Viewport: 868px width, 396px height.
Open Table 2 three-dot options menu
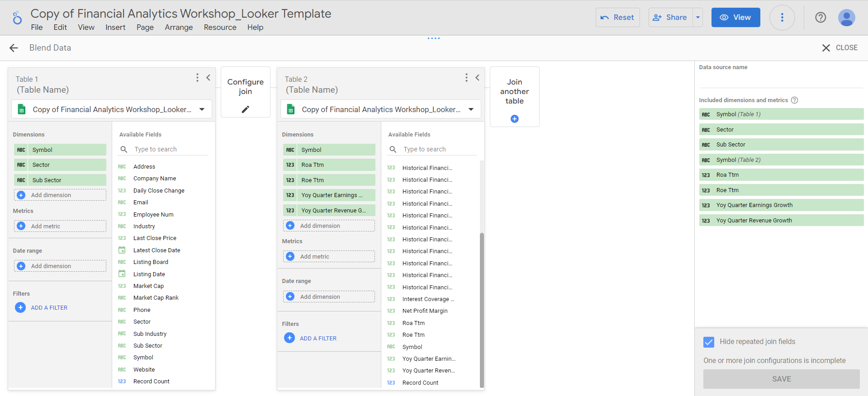pos(466,78)
